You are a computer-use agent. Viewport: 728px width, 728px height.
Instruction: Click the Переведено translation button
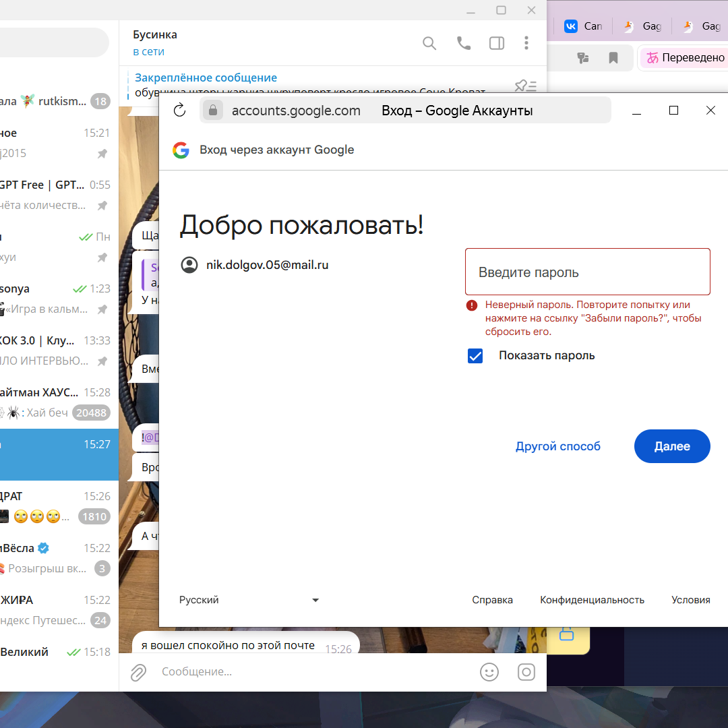(684, 58)
